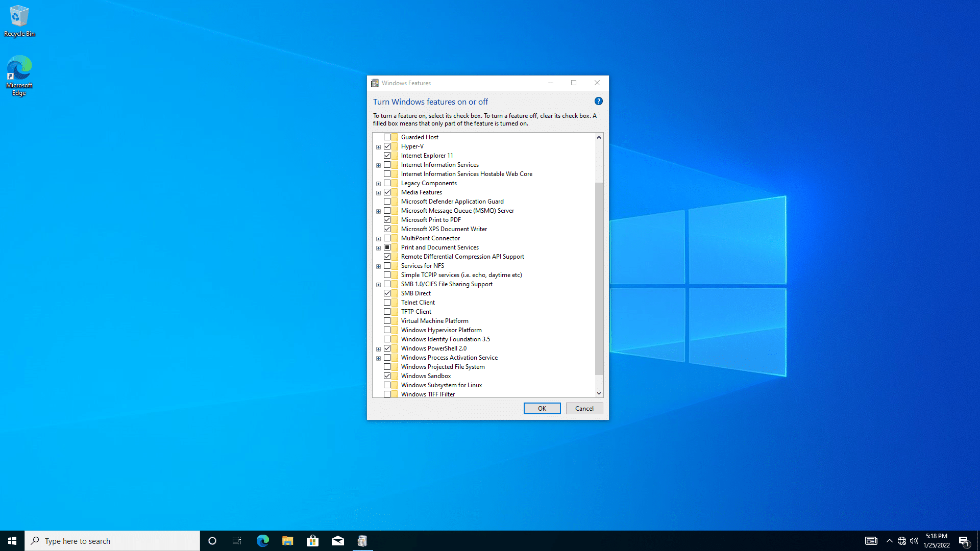Click the taskbar search box
980x551 pixels.
pyautogui.click(x=112, y=541)
